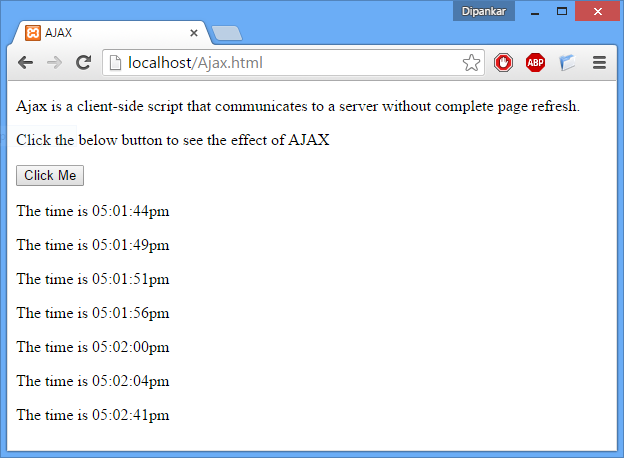Viewport: 624px width, 458px height.
Task: Open the Chrome hamburger menu
Action: [599, 62]
